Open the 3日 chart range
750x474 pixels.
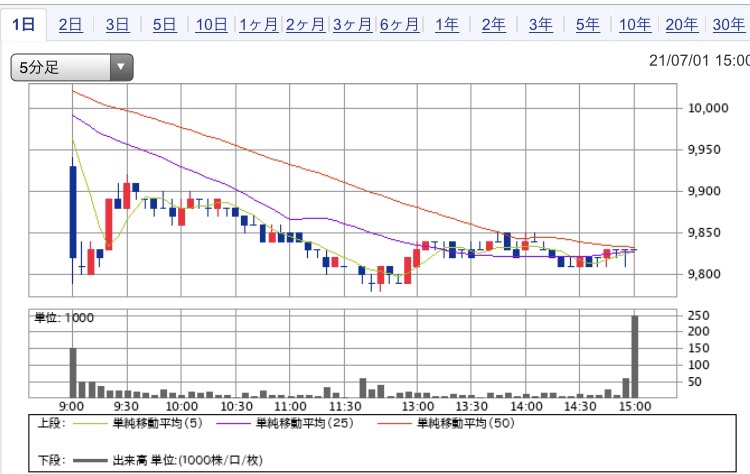117,24
